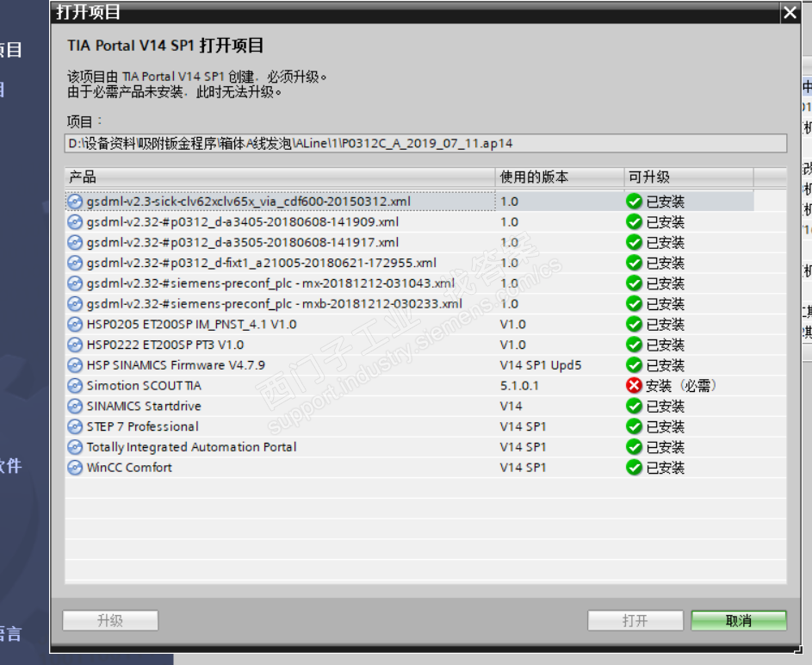The image size is (812, 665).
Task: Select siemens-preconf_plc - mxb-20181212-030233.xml name
Action: coord(275,304)
